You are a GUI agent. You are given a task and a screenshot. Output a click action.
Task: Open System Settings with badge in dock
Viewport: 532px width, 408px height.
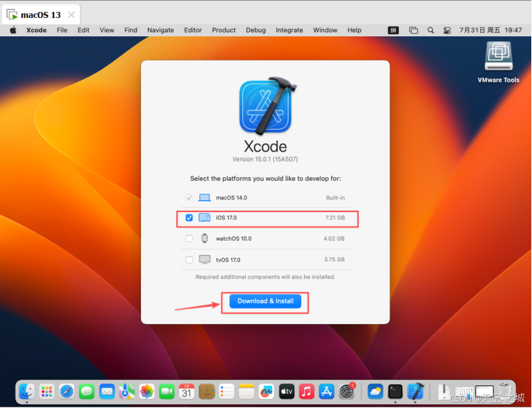coord(346,392)
